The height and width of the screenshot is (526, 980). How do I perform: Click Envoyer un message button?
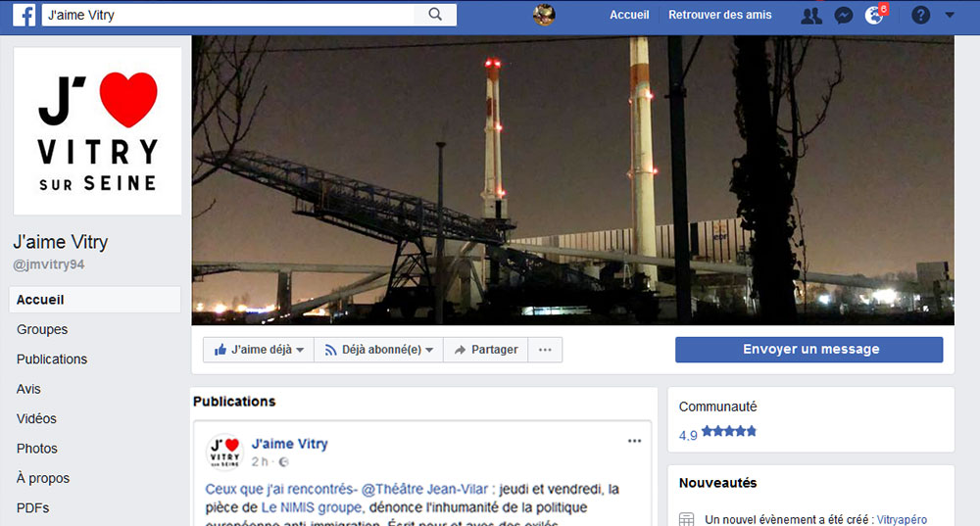coord(808,350)
